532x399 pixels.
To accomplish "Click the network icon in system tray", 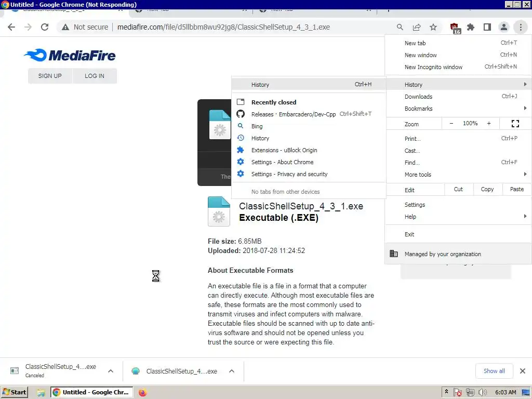I will pos(470,393).
